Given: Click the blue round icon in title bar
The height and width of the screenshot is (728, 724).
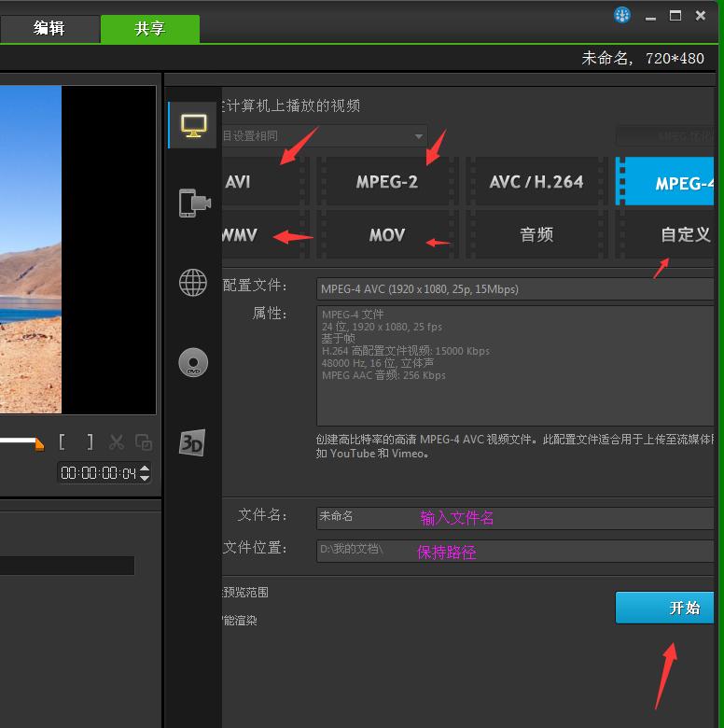Looking at the screenshot, I should [622, 15].
